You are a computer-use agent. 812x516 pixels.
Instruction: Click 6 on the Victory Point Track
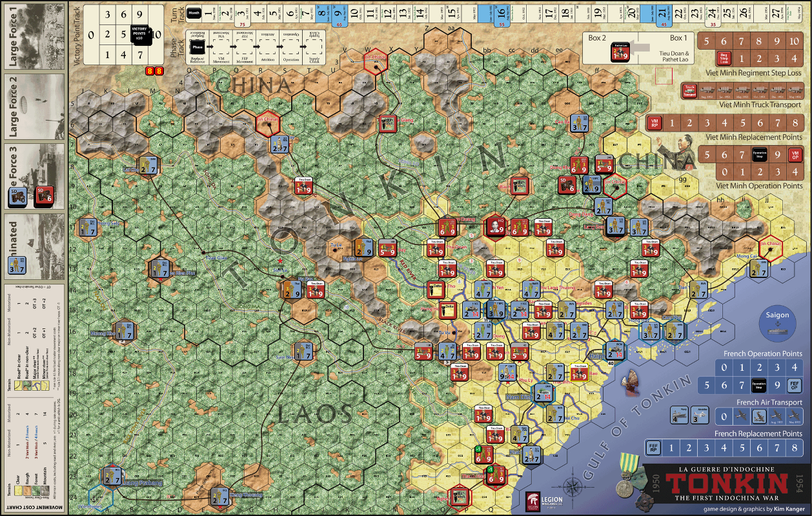click(124, 14)
